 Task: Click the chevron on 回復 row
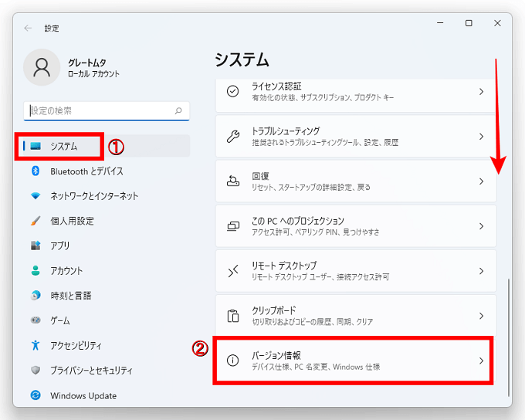tap(482, 181)
